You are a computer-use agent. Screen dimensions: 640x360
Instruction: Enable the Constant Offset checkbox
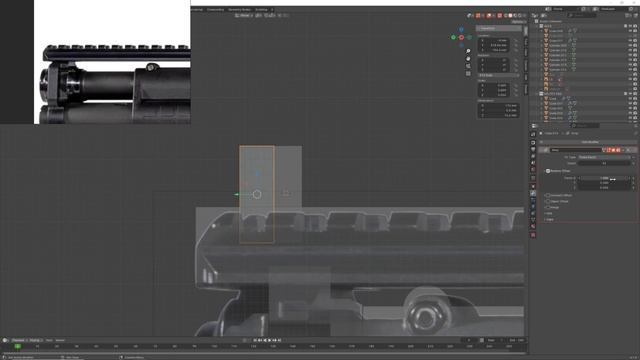pos(548,196)
